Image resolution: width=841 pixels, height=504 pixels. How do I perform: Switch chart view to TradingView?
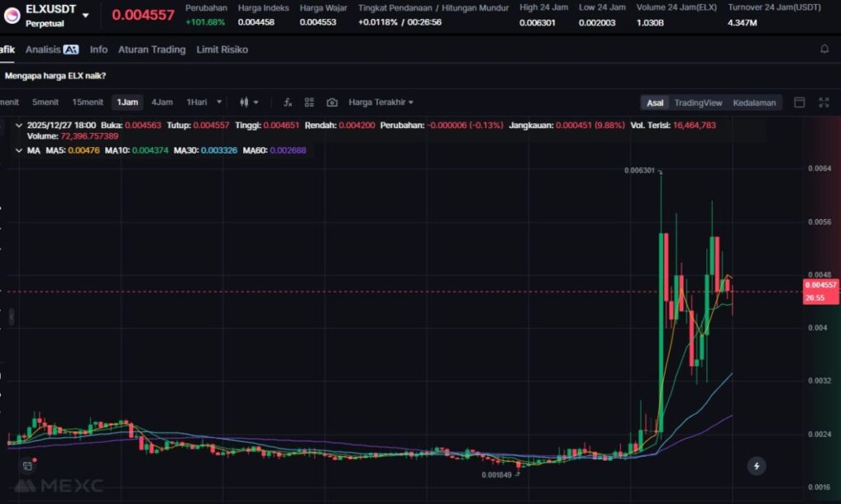[697, 103]
